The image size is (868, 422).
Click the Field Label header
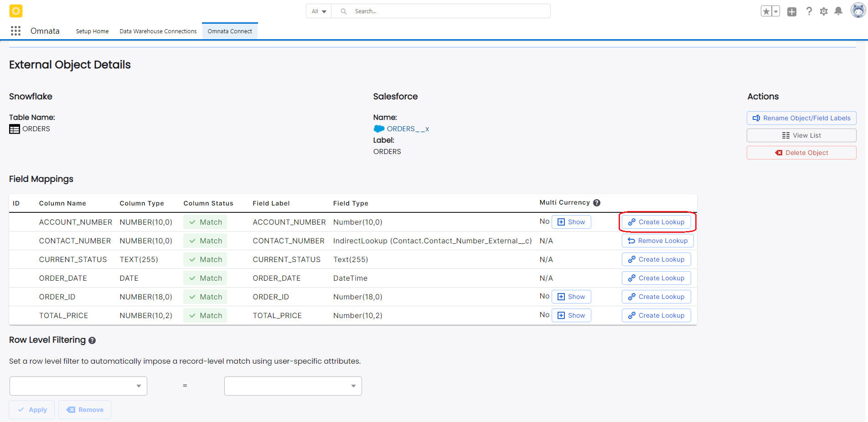click(x=271, y=203)
